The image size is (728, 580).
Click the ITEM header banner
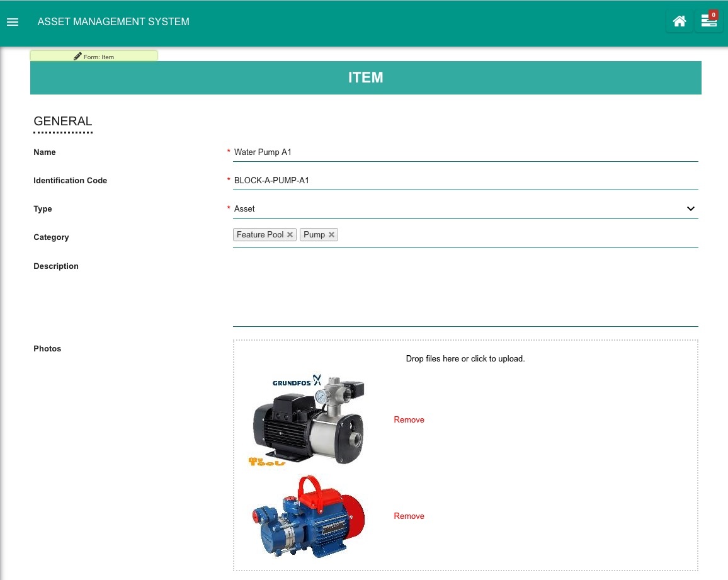[x=365, y=77]
